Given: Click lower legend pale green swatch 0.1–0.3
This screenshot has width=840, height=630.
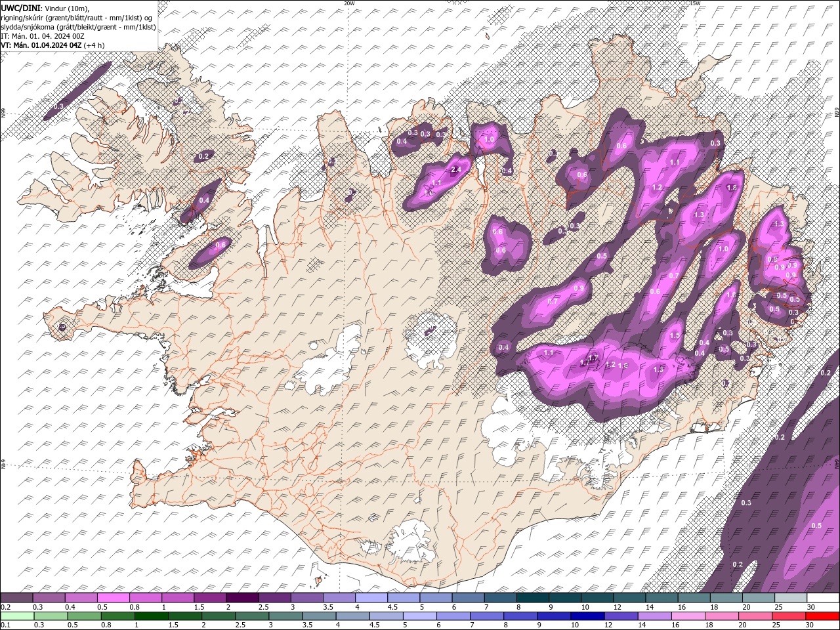Looking at the screenshot, I should [x=17, y=616].
